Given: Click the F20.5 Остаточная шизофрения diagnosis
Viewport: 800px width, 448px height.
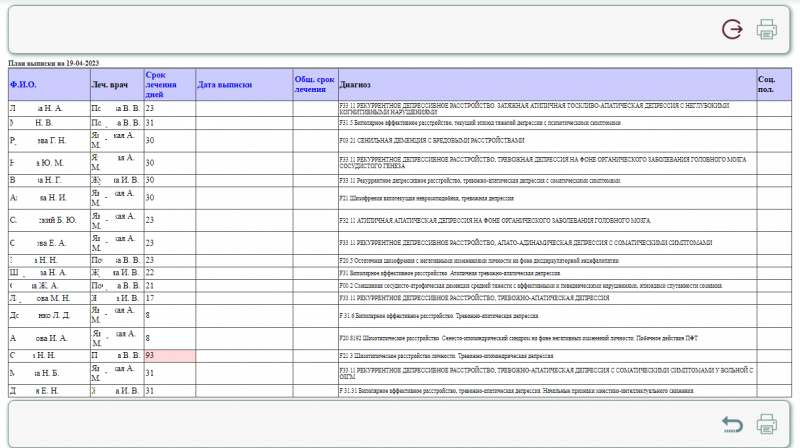Looking at the screenshot, I should pos(480,260).
